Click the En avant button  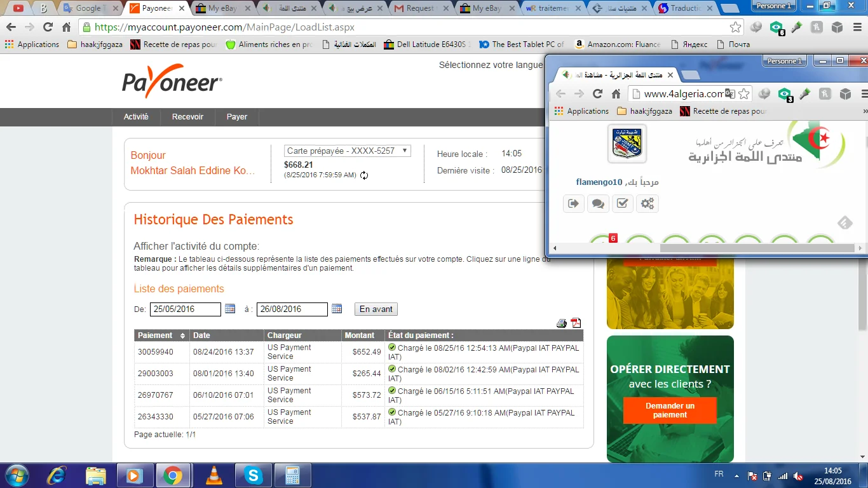(376, 309)
